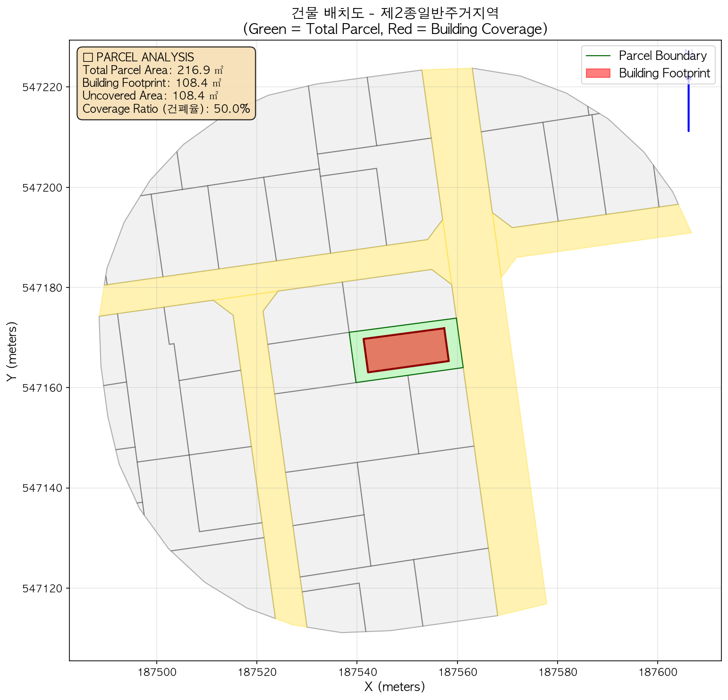Click the 'Y (meters)' axis label
The width and height of the screenshot is (728, 700).
coord(12,350)
